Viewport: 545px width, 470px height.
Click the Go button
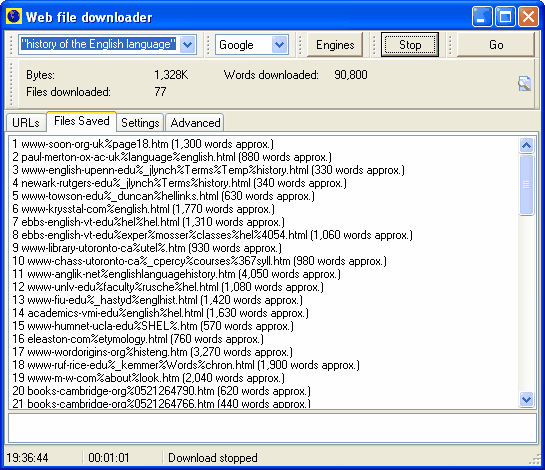click(496, 44)
